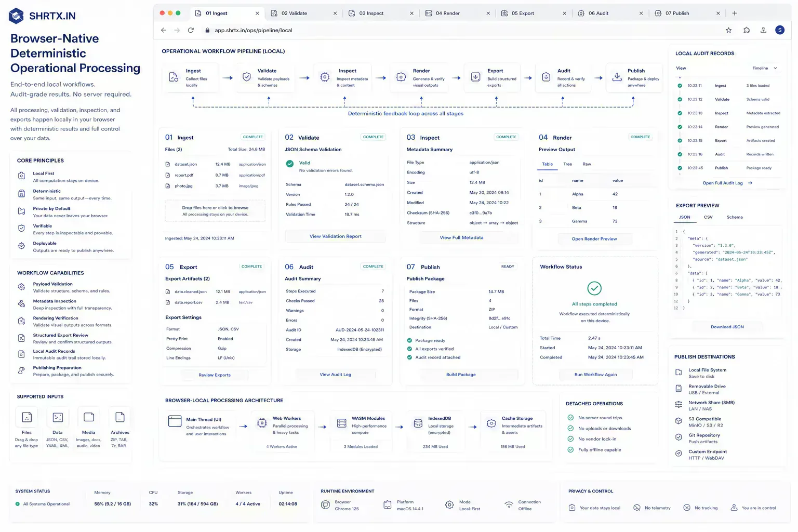This screenshot has height=532, width=798.
Task: Reload the page with refresh icon
Action: pos(191,30)
